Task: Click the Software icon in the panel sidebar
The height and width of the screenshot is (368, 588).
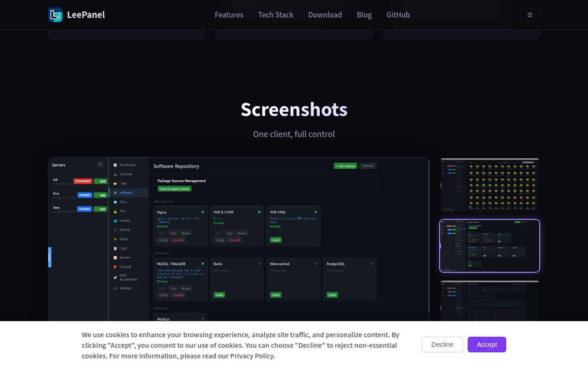Action: pos(115,193)
